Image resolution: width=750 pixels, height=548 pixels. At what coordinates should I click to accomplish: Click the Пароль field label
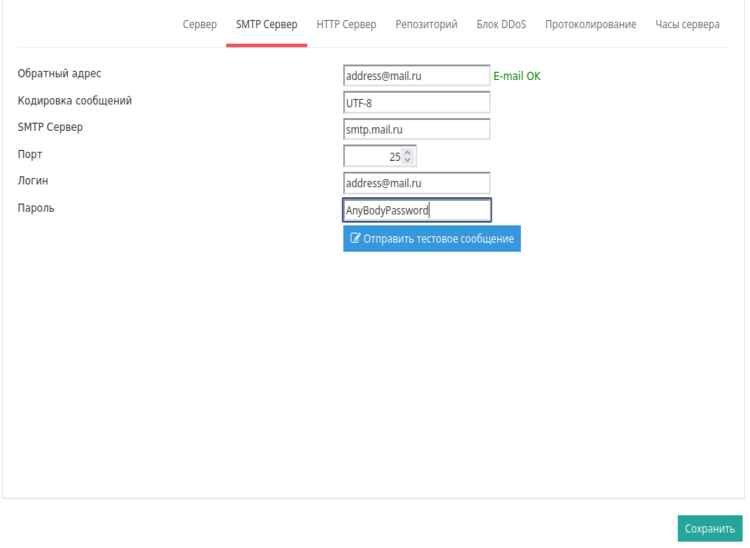36,208
